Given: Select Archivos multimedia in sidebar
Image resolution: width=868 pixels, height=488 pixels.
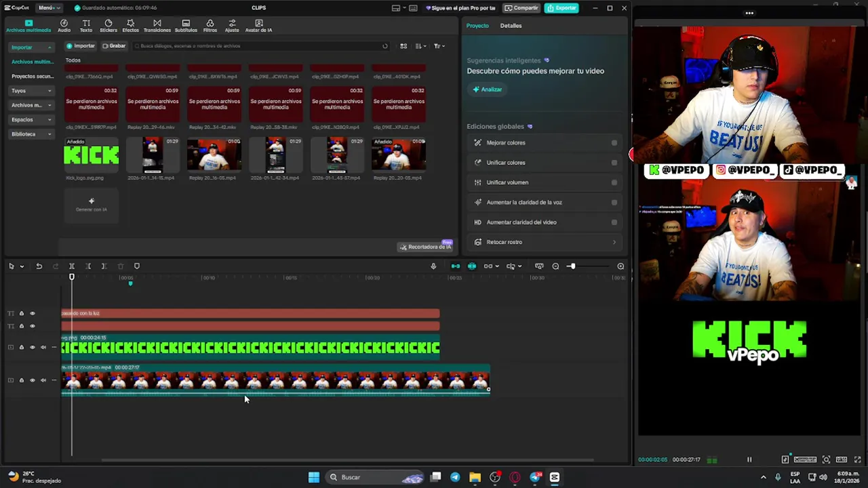Looking at the screenshot, I should tap(32, 62).
